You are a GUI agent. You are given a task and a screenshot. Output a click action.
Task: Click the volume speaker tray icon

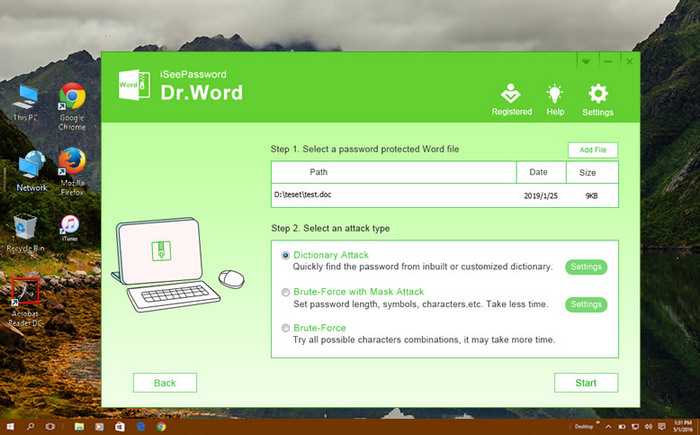click(649, 427)
